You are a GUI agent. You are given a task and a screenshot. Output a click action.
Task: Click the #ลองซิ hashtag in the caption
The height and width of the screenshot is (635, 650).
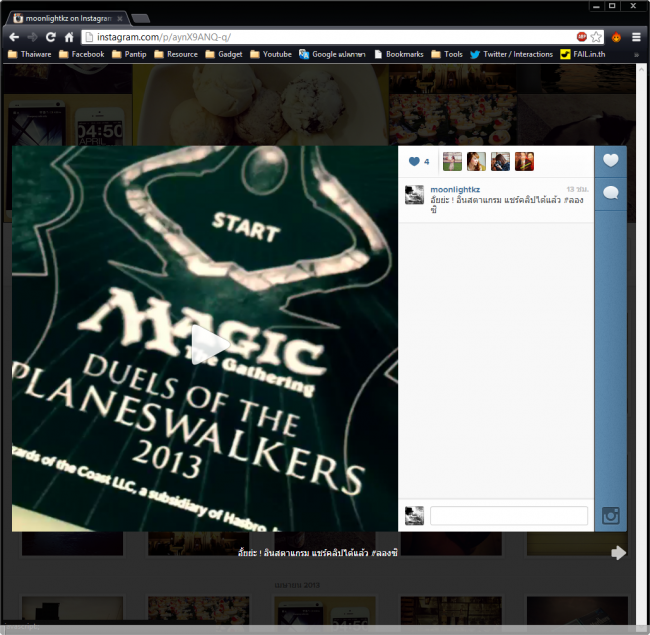(x=574, y=200)
